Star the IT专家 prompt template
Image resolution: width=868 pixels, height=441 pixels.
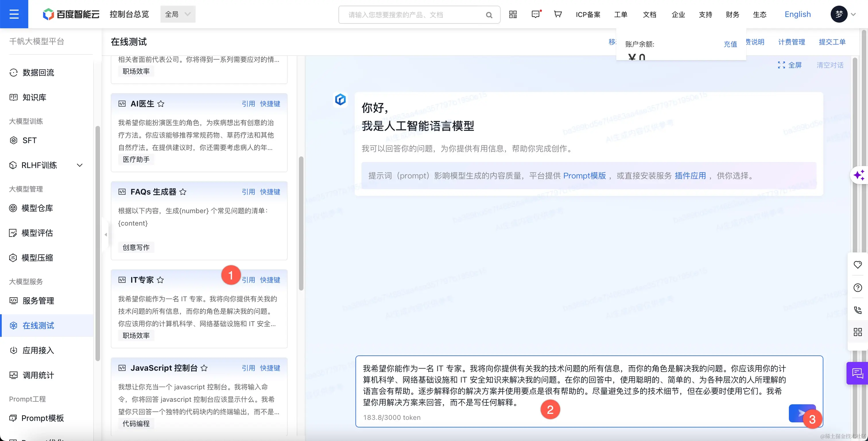(160, 280)
